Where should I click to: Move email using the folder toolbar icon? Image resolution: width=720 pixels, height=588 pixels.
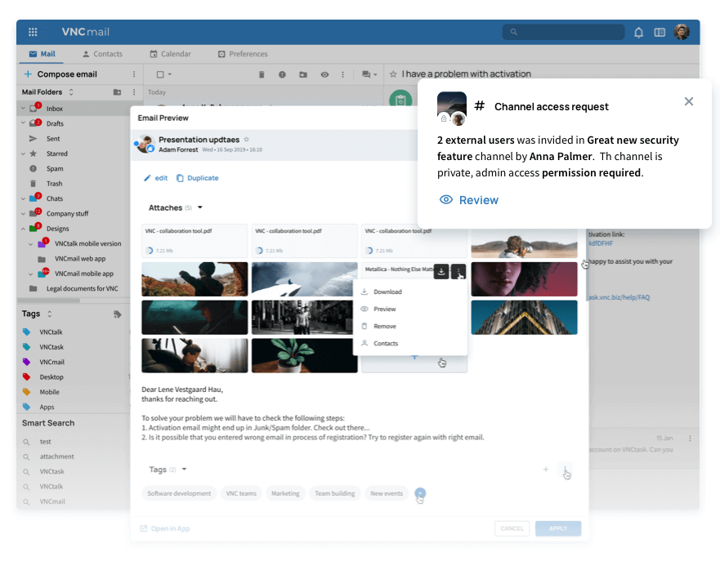(x=303, y=74)
